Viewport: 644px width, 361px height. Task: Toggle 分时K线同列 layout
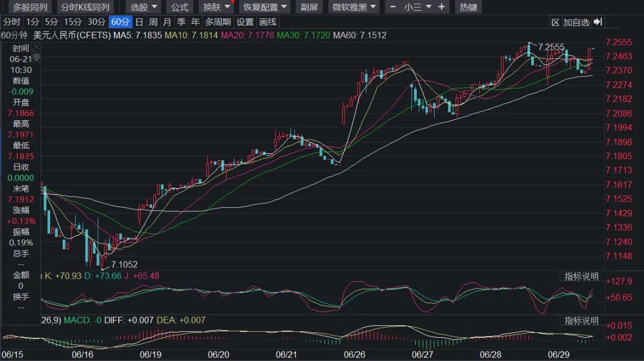[x=85, y=7]
